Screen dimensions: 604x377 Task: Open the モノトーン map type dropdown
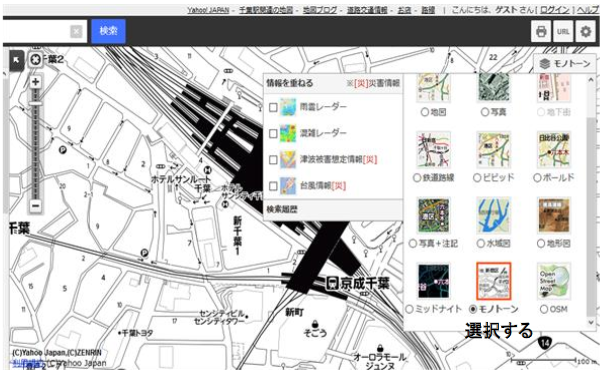click(565, 64)
